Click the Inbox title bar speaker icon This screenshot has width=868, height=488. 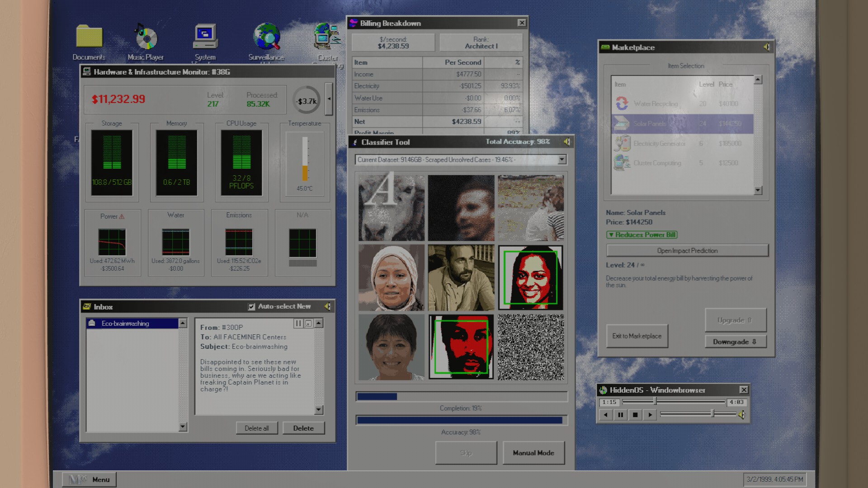point(327,307)
